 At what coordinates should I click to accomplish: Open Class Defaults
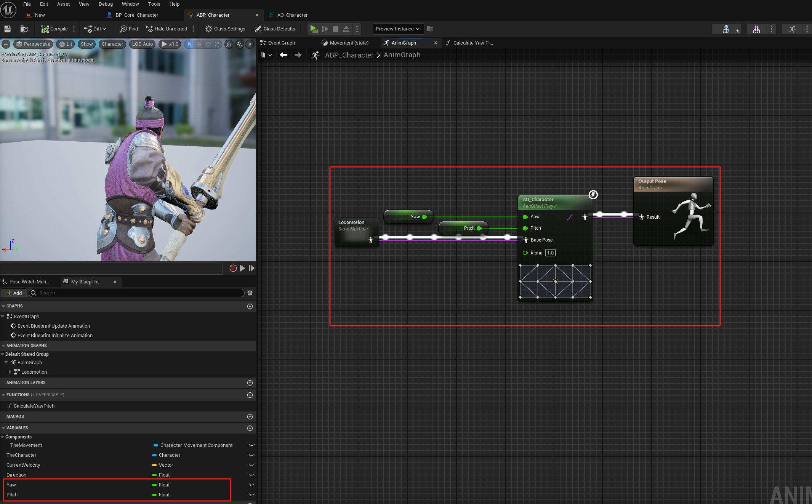[275, 29]
